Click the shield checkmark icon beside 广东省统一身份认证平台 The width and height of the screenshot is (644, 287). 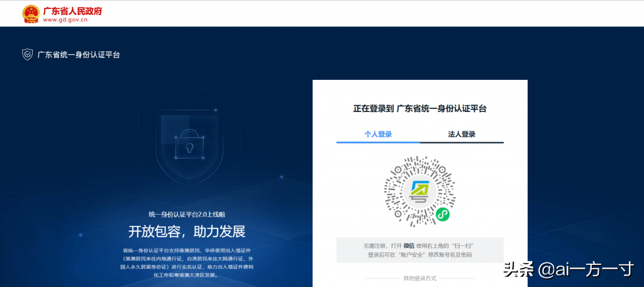point(27,54)
